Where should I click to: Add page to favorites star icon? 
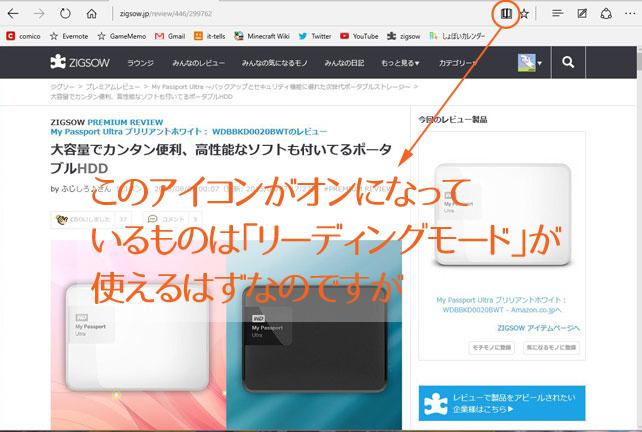[x=524, y=14]
